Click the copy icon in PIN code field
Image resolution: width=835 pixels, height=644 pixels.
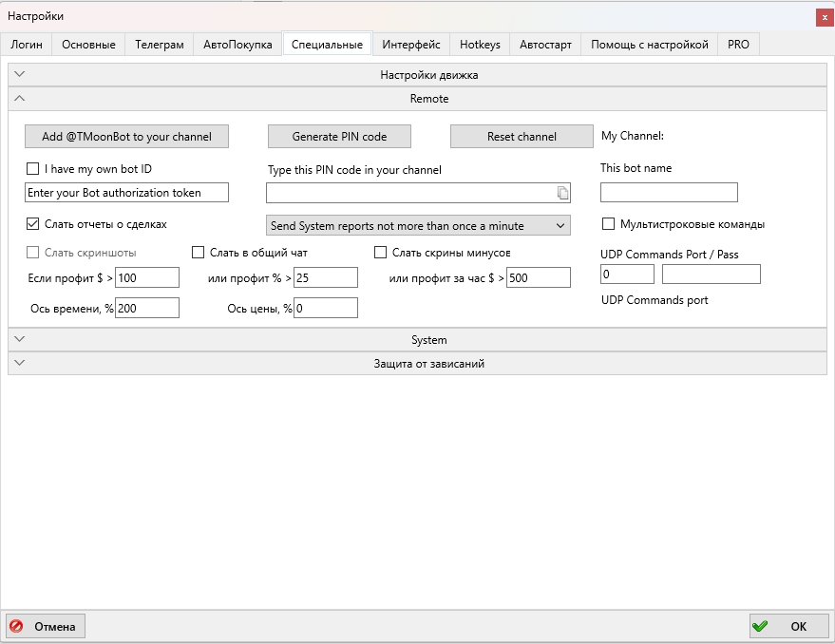click(x=562, y=193)
